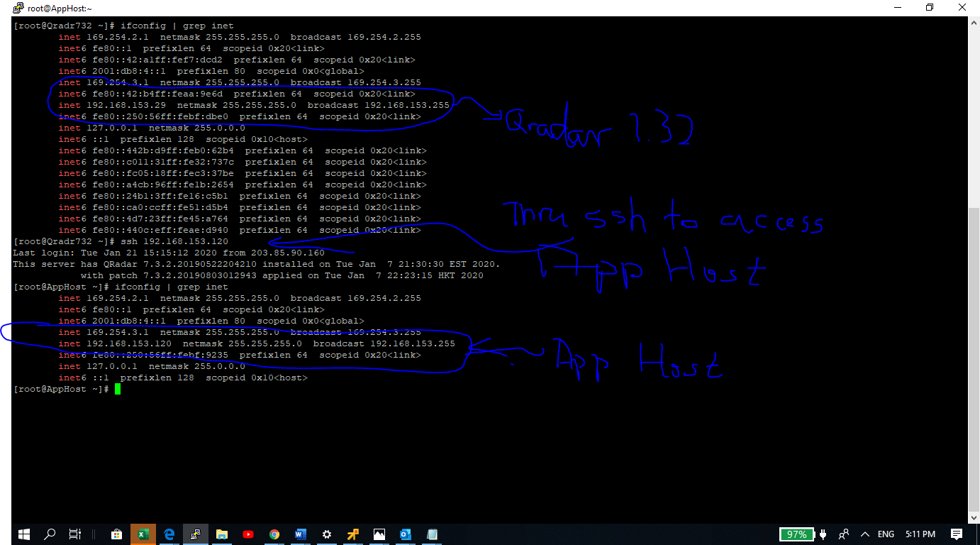Click 'Last login: Tue Jan 21' line
Viewport: 980px width, 545px height.
pos(169,253)
